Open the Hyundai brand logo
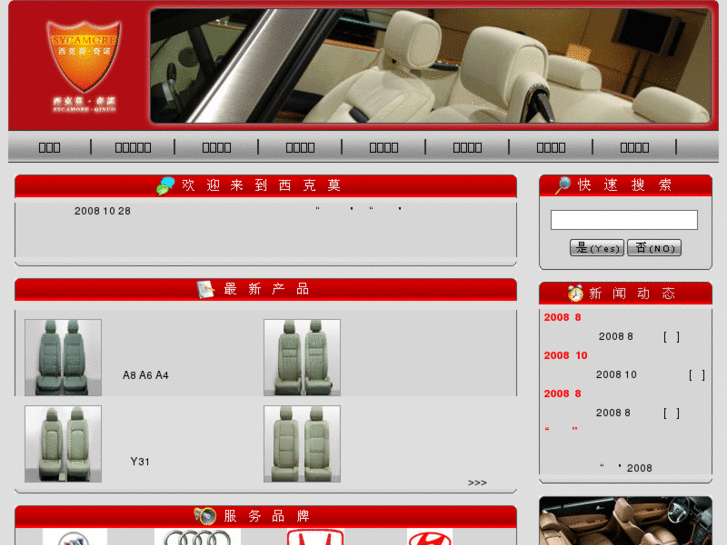727x545 pixels. click(x=430, y=537)
